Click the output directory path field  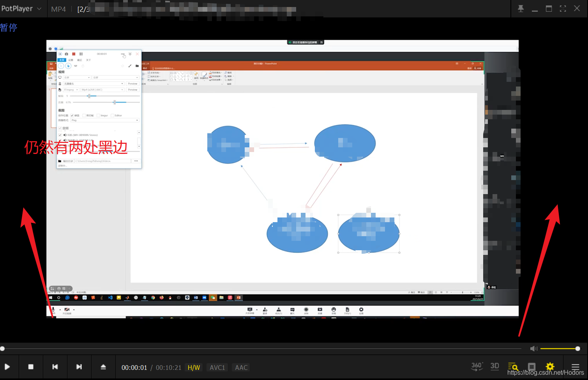(x=102, y=161)
